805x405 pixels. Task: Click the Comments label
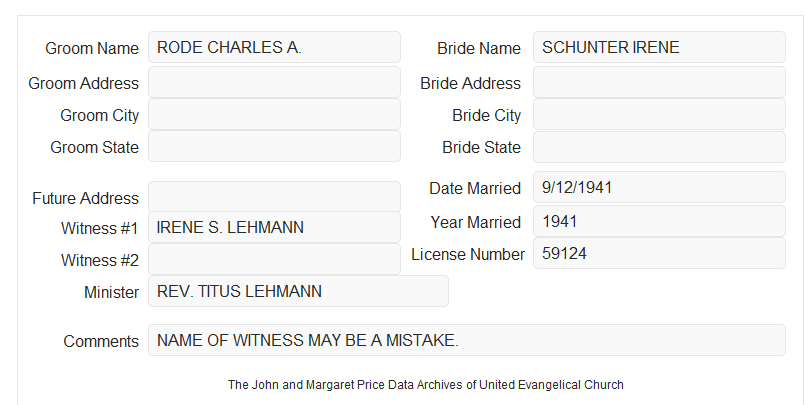tap(101, 341)
